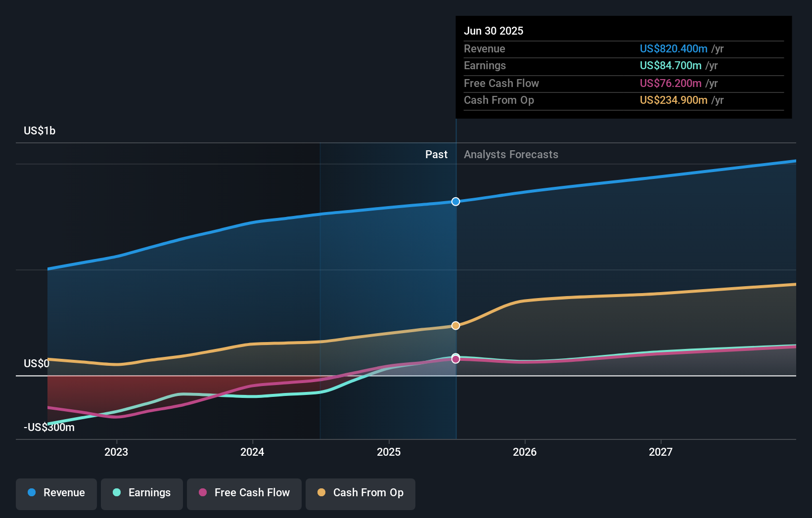Image resolution: width=812 pixels, height=518 pixels.
Task: Click the blue Revenue legend dot
Action: tap(31, 493)
